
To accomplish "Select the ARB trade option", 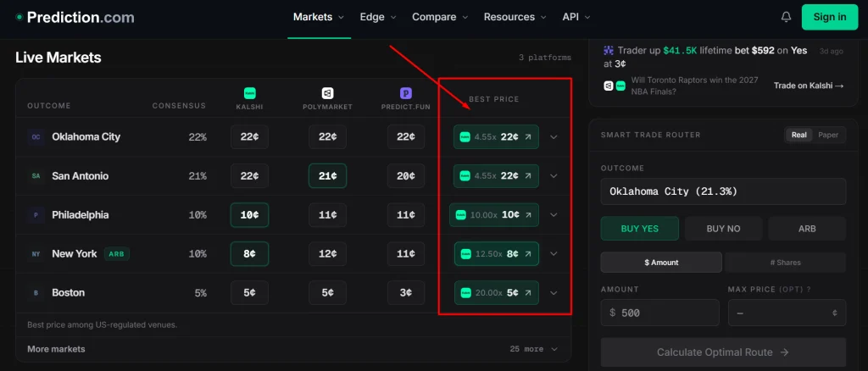I will [x=807, y=229].
